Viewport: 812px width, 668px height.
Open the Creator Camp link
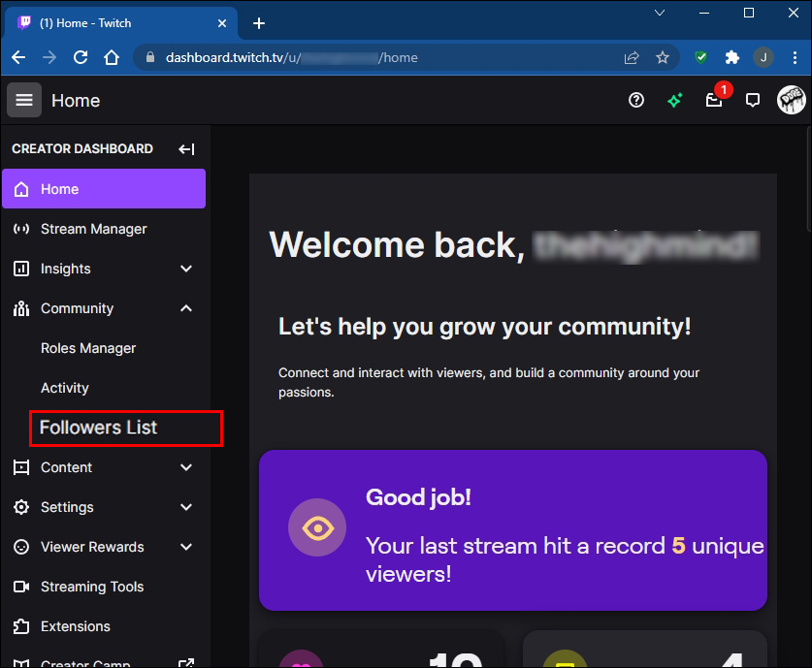(104, 661)
